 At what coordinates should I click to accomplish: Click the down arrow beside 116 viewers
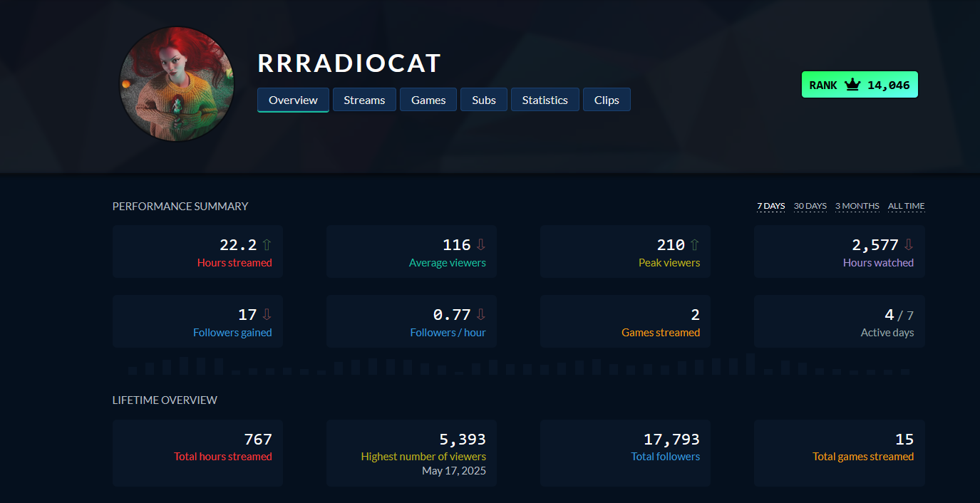[481, 245]
